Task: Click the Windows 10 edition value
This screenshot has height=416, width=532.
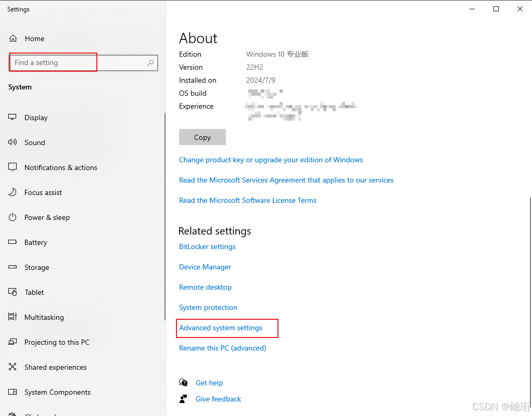Action: point(277,54)
